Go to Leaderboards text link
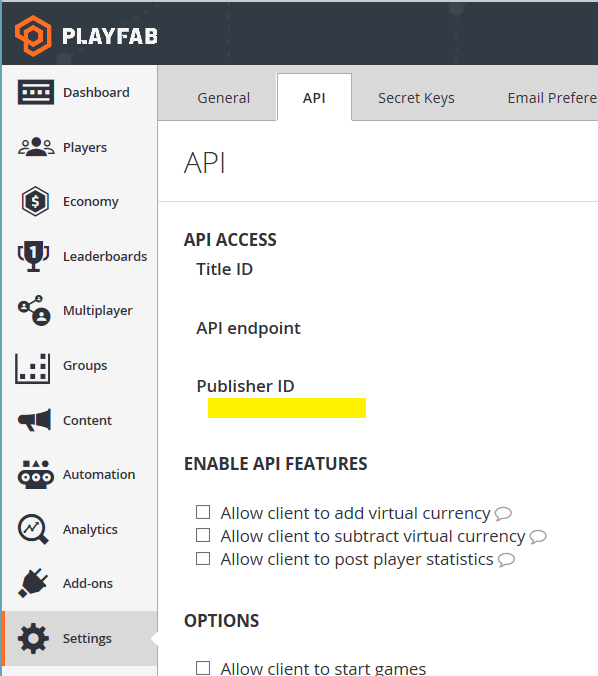 coord(105,256)
